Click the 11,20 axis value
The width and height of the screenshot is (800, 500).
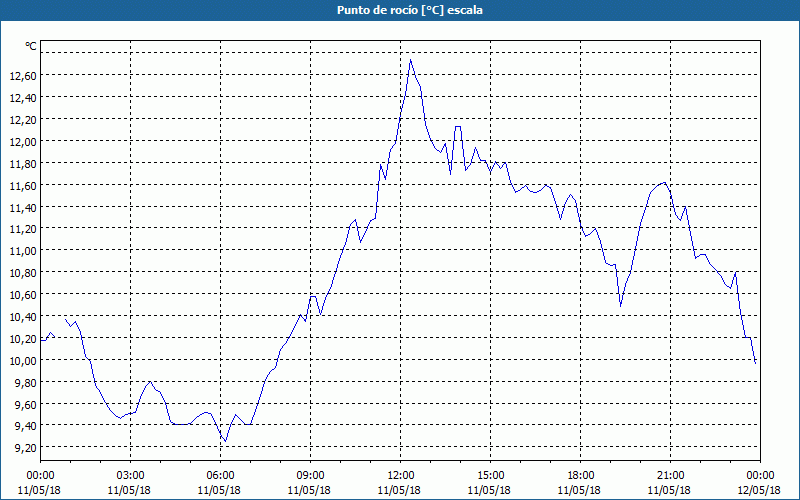pyautogui.click(x=23, y=229)
